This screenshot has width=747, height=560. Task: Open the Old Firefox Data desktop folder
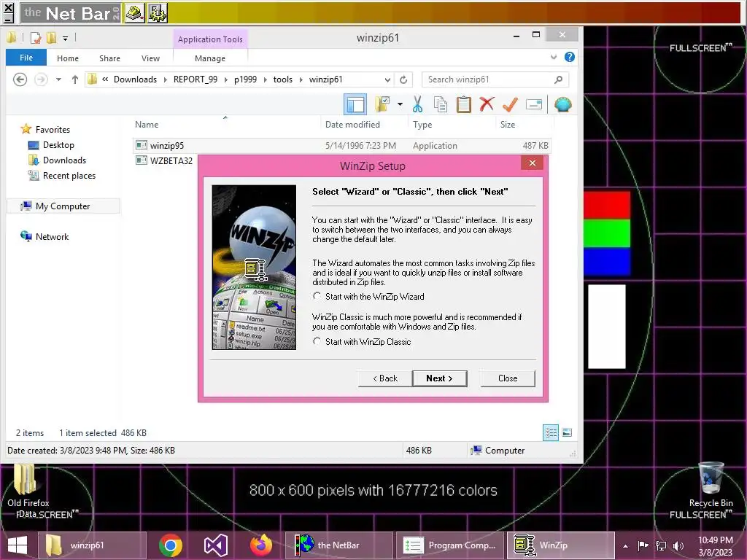pos(28,491)
